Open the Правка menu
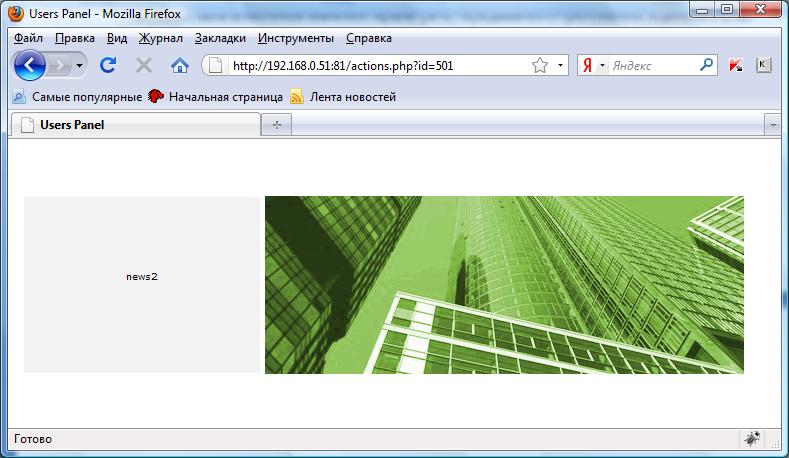 tap(75, 38)
